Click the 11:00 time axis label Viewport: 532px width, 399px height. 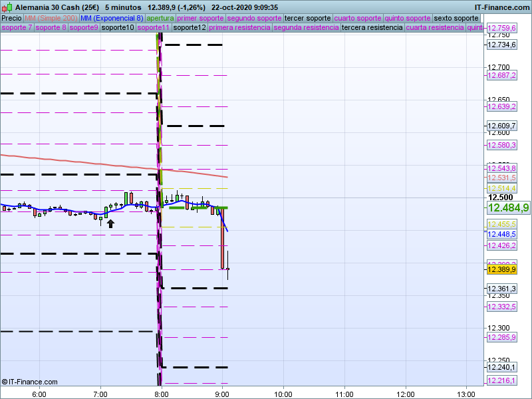pos(344,394)
